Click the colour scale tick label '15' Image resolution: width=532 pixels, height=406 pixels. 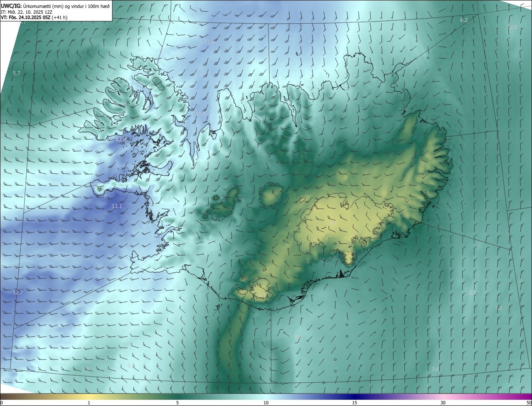pyautogui.click(x=355, y=403)
